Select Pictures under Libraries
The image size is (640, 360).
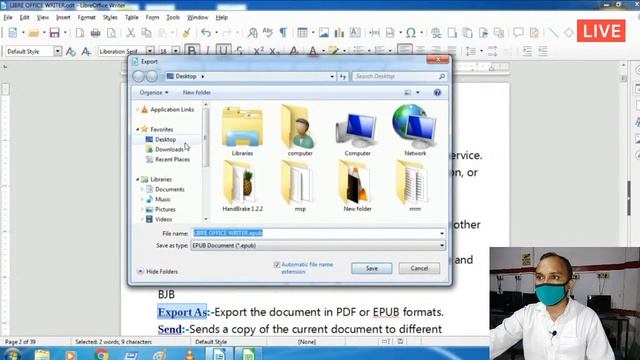click(x=165, y=209)
